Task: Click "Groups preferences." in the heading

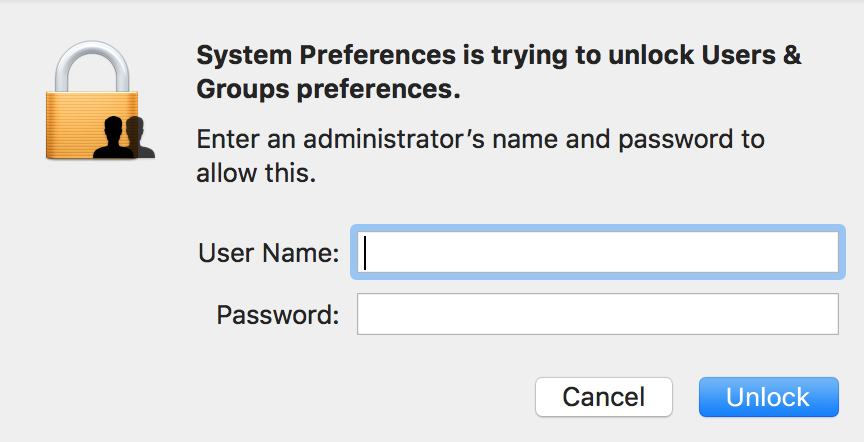Action: (328, 89)
